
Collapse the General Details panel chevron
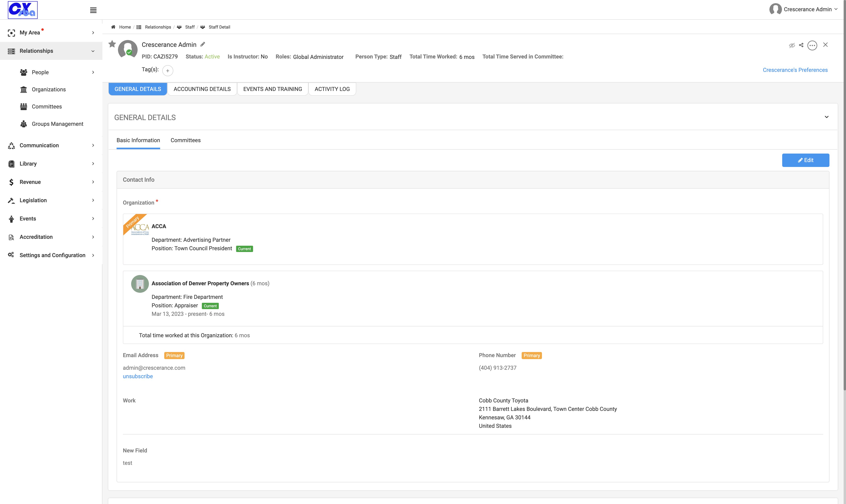coord(826,117)
